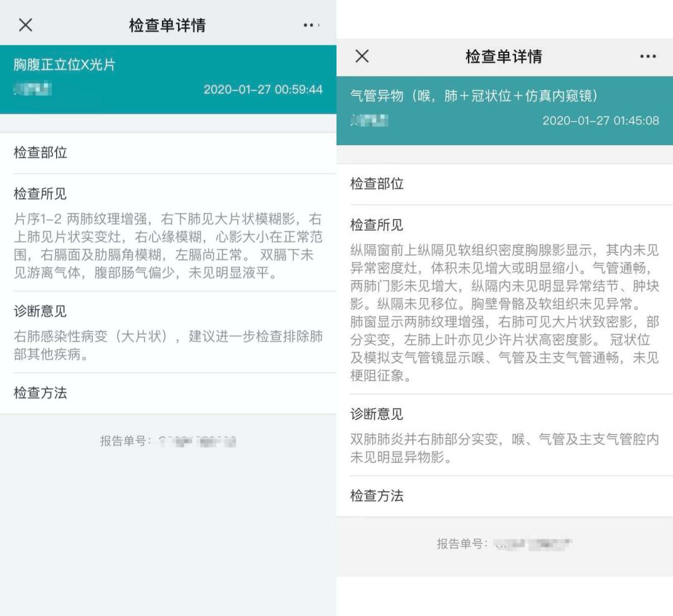Close the right 检查单详情 page with X
Viewport: 673px width, 616px height.
(362, 56)
